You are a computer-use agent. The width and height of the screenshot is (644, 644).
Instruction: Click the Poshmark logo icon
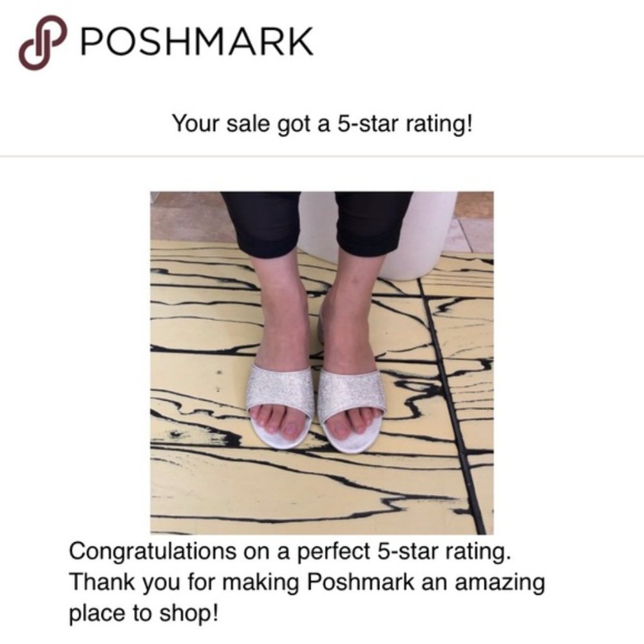point(43,43)
